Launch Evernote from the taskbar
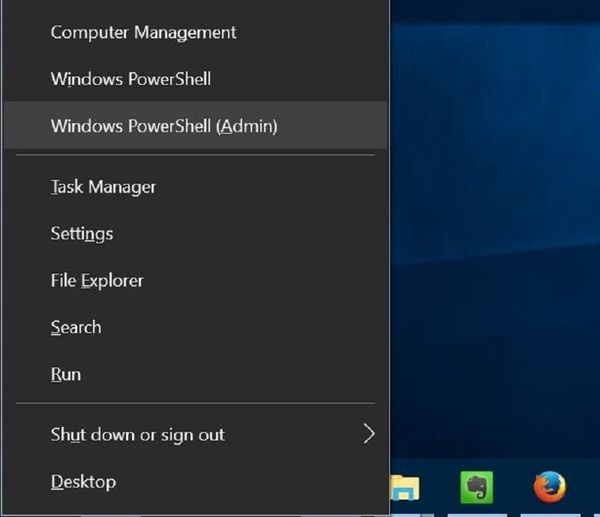 coord(476,487)
